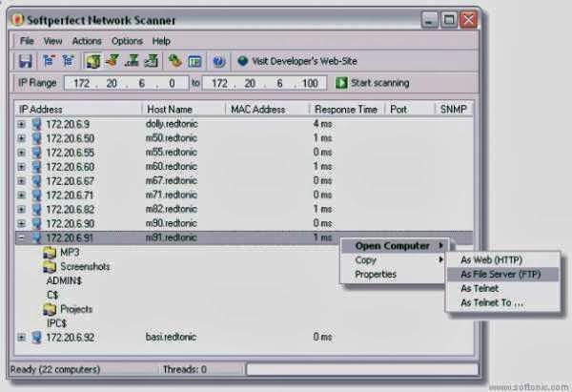Viewport: 572px width, 392px height.
Task: Click the Visit Developer's Web-Site link
Action: [305, 61]
